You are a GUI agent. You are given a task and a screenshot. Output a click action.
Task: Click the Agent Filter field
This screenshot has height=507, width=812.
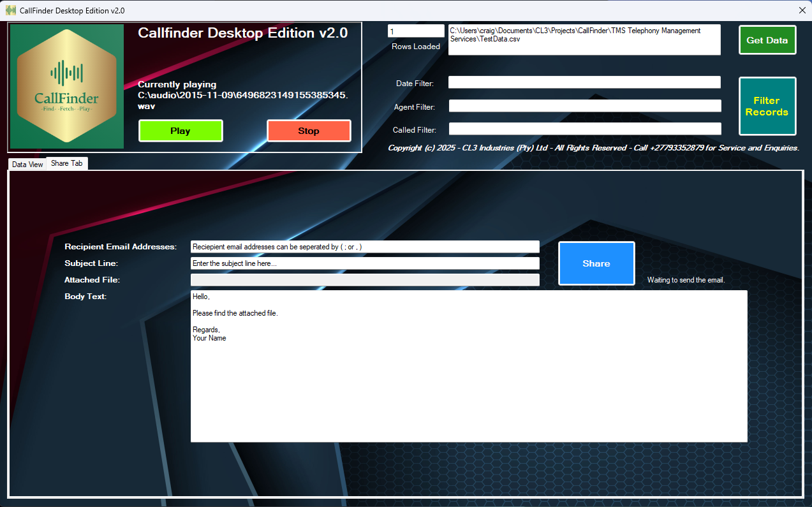coord(584,106)
